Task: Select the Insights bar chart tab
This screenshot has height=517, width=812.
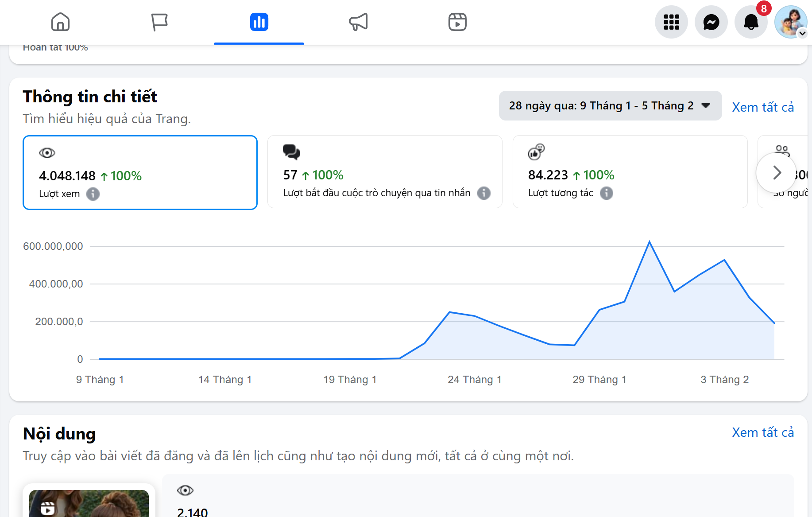Action: pyautogui.click(x=259, y=22)
